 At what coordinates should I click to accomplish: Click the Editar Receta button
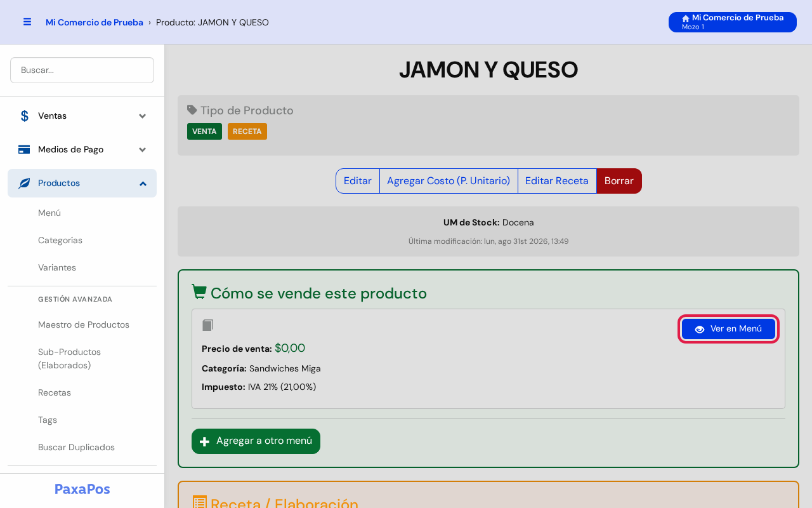(x=557, y=181)
